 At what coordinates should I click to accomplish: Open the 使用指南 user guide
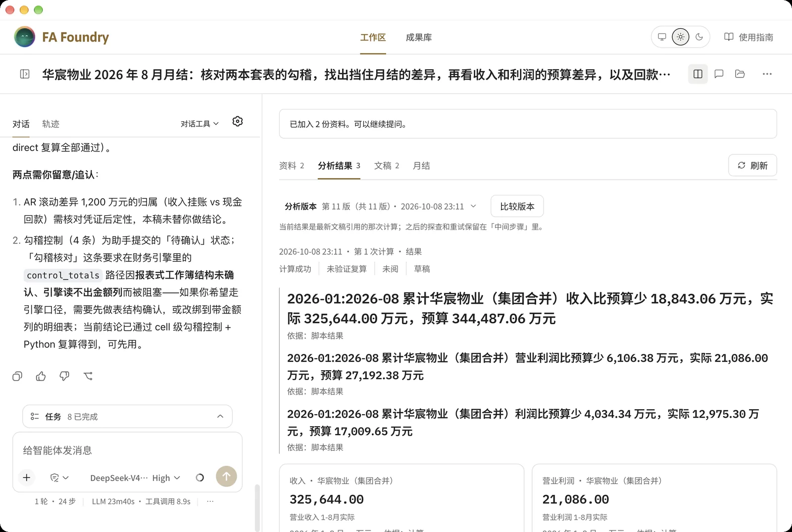point(748,37)
